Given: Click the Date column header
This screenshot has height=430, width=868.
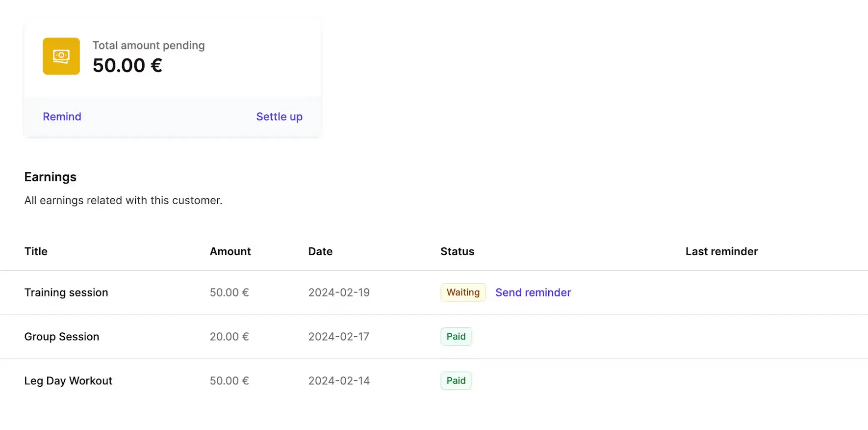Looking at the screenshot, I should (320, 251).
